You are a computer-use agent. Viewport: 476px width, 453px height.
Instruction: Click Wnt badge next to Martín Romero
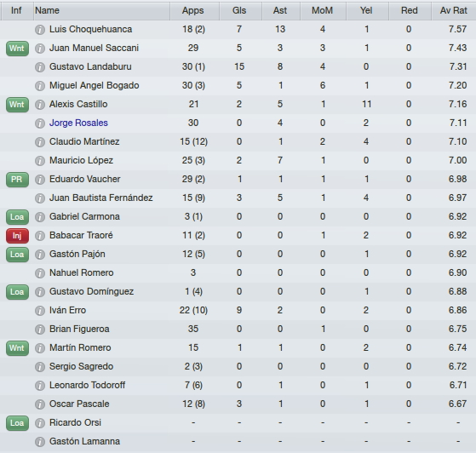point(17,348)
